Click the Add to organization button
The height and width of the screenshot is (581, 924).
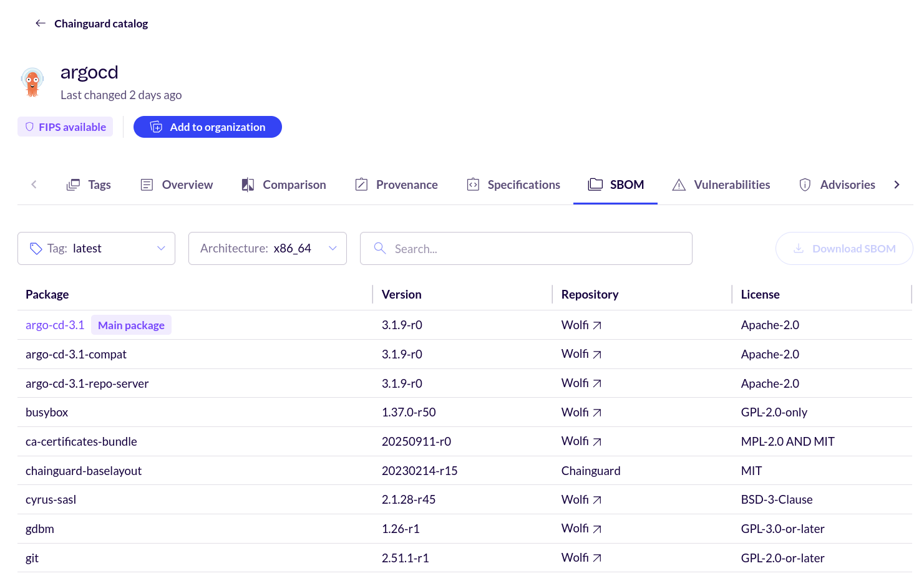pyautogui.click(x=207, y=127)
